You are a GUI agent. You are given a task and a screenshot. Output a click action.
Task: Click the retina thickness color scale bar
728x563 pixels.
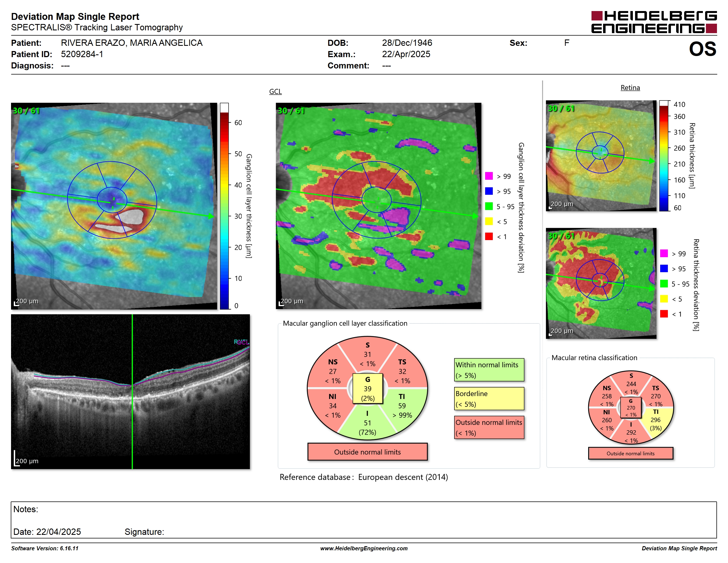664,156
